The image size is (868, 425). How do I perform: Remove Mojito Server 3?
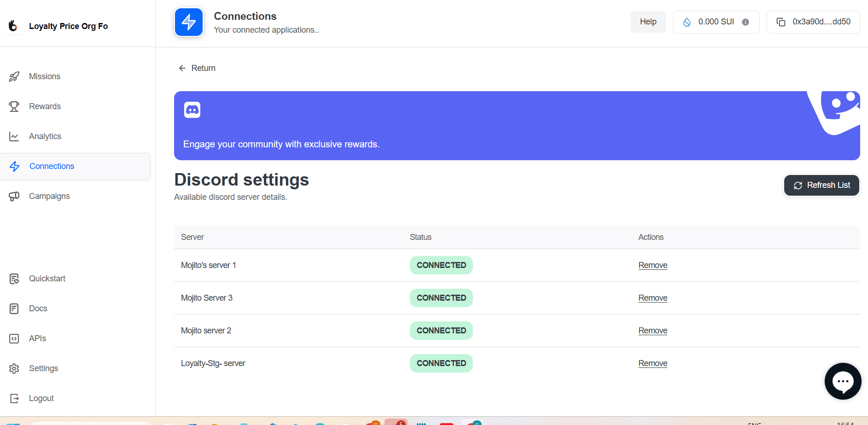pyautogui.click(x=652, y=298)
